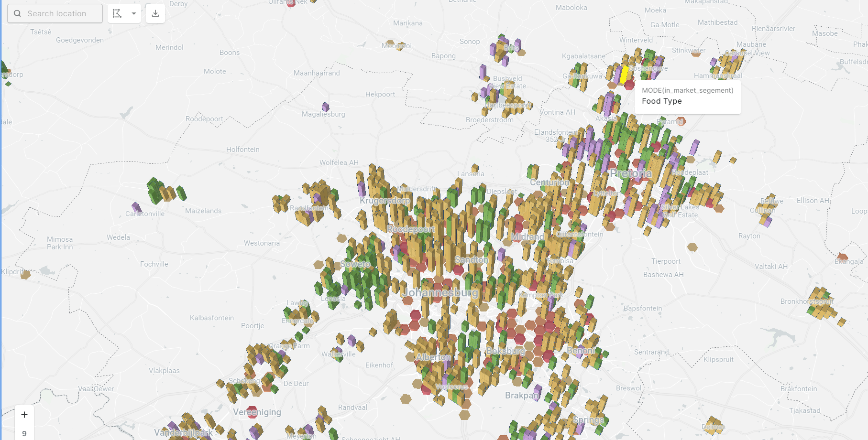The height and width of the screenshot is (440, 868).
Task: Click the Broederstroom map label
Action: 490,120
